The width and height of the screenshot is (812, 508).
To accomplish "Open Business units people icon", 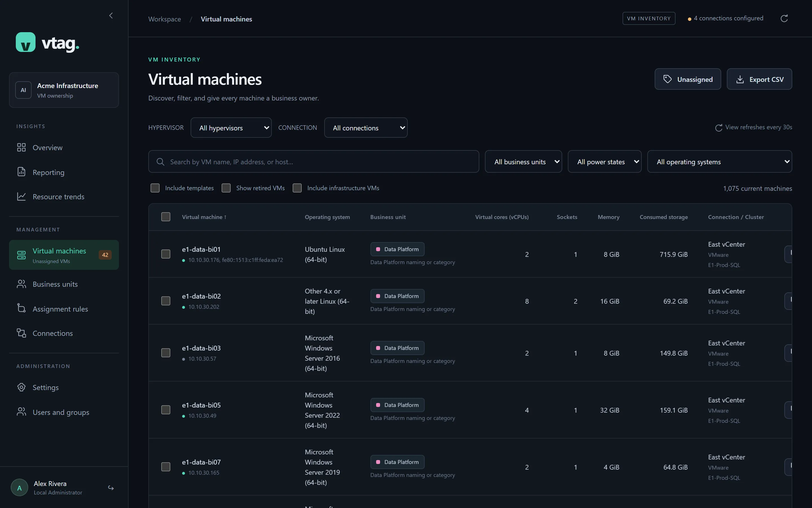I will tap(21, 284).
